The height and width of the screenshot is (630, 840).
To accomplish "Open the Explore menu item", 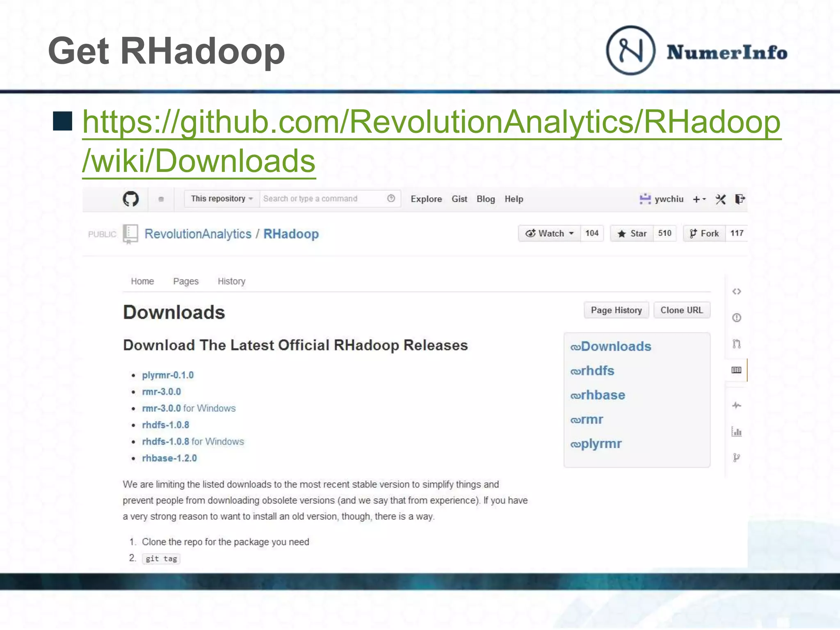I will pos(427,199).
